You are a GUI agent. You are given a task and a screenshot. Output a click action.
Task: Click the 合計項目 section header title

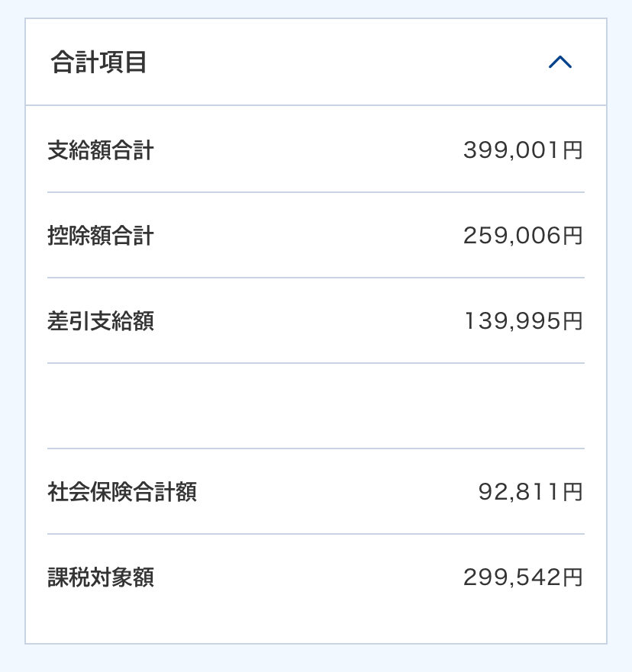pyautogui.click(x=98, y=62)
